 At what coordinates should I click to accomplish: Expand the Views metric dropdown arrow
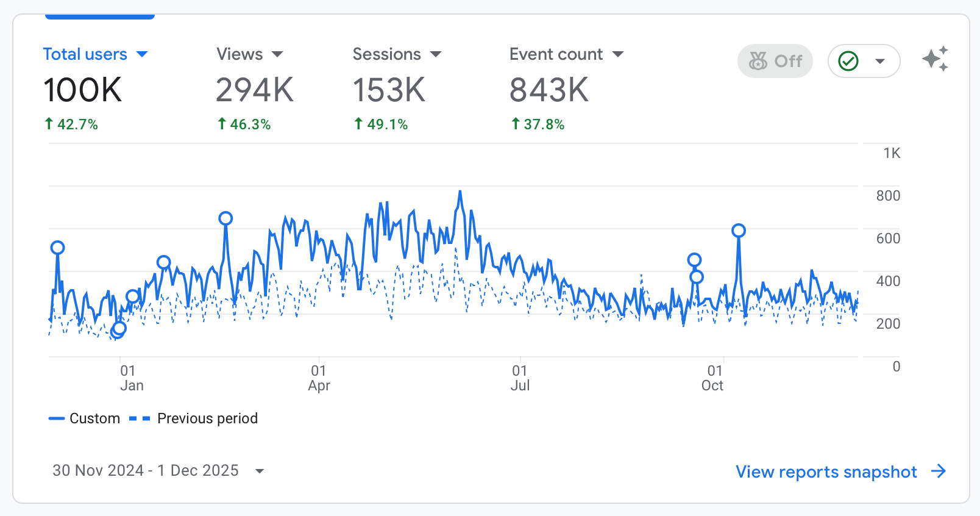click(277, 54)
